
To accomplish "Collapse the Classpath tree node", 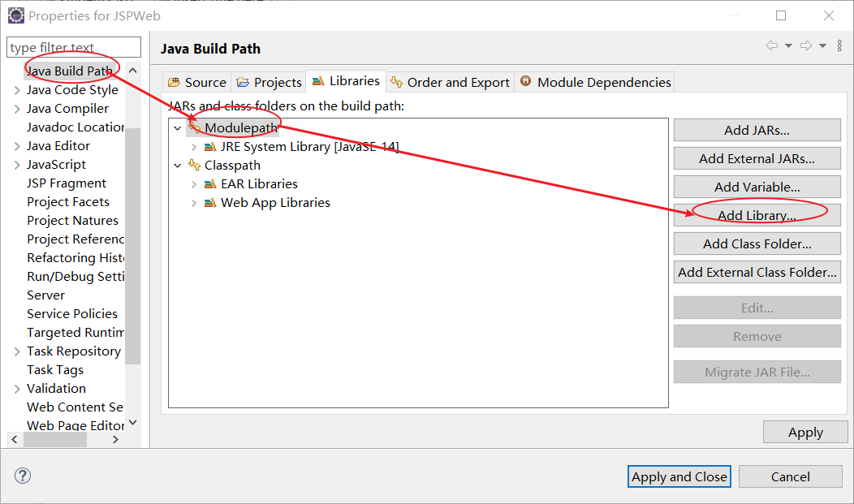I will click(x=178, y=166).
